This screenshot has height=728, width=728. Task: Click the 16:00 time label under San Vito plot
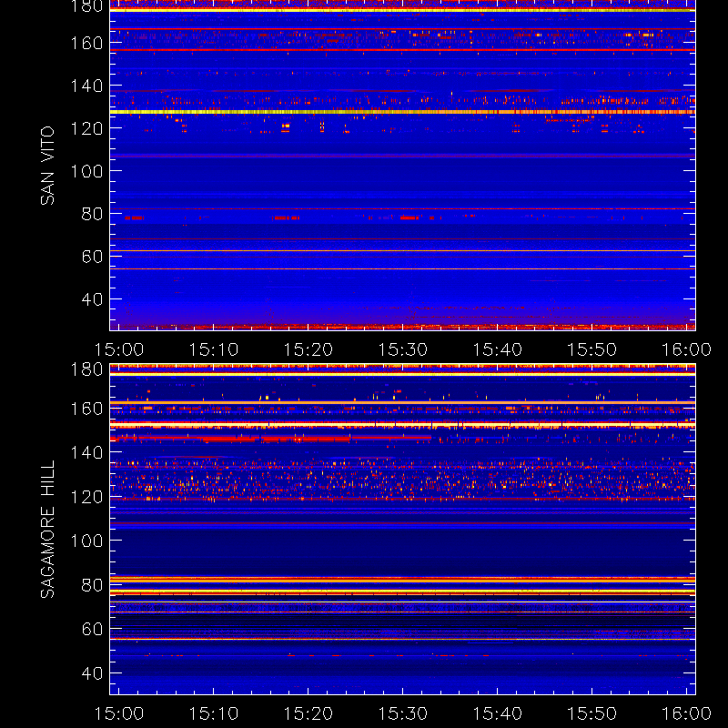coord(687,349)
